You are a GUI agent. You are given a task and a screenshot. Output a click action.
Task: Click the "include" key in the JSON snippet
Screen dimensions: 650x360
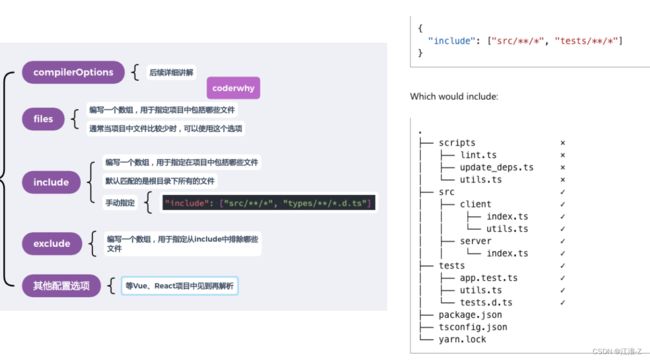(x=451, y=41)
